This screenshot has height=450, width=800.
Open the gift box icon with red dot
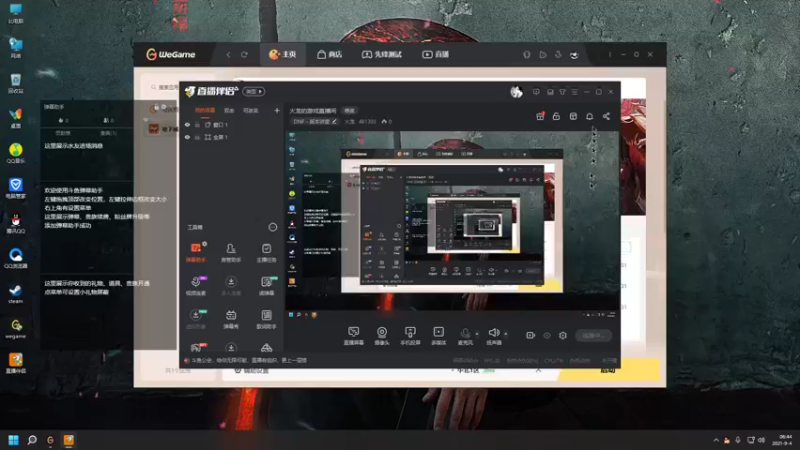540,116
